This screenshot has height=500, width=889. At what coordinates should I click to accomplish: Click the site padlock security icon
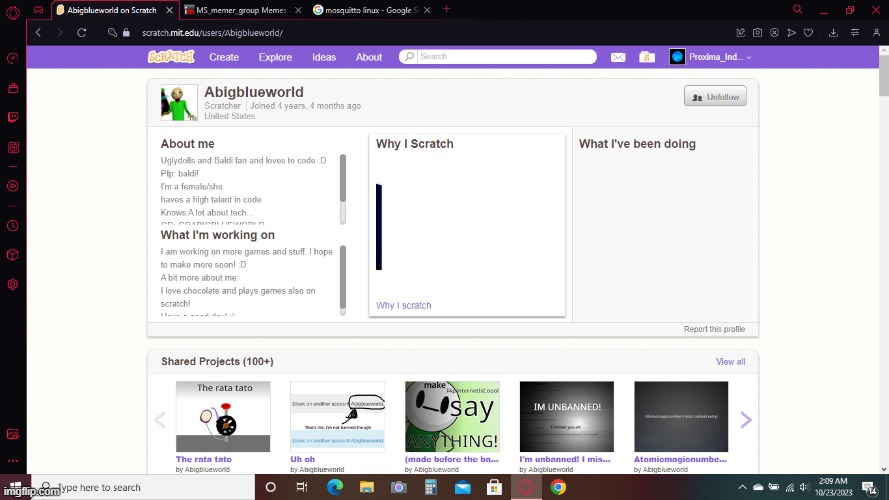126,33
